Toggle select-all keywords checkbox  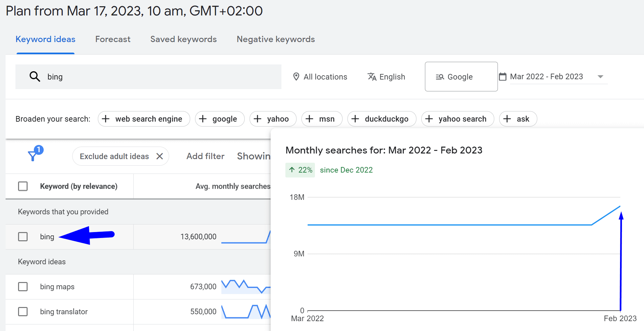pos(23,186)
